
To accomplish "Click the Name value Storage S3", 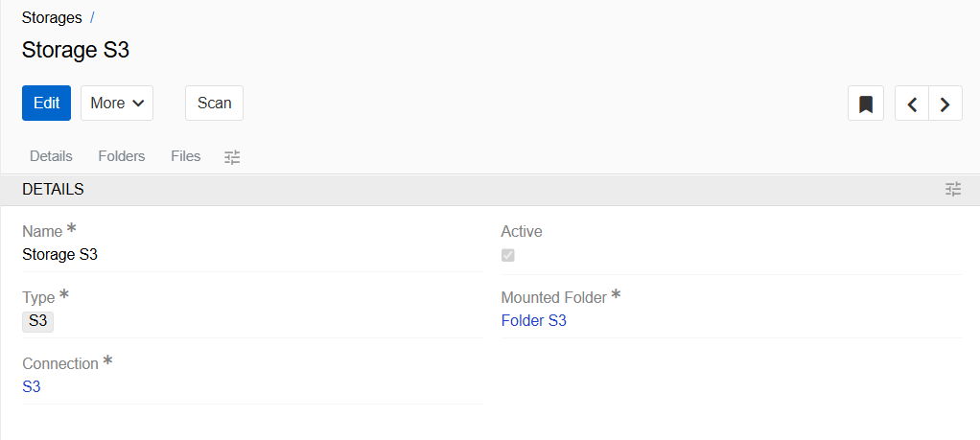I will [59, 255].
